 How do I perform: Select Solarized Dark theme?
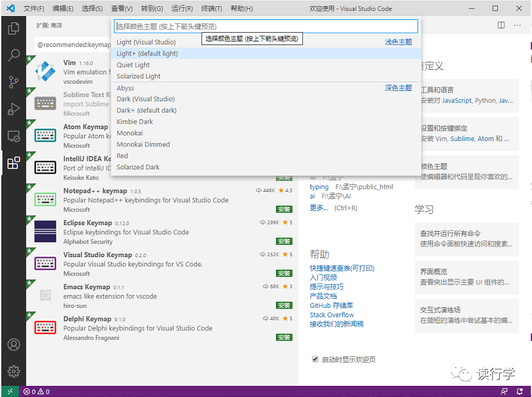coord(266,167)
